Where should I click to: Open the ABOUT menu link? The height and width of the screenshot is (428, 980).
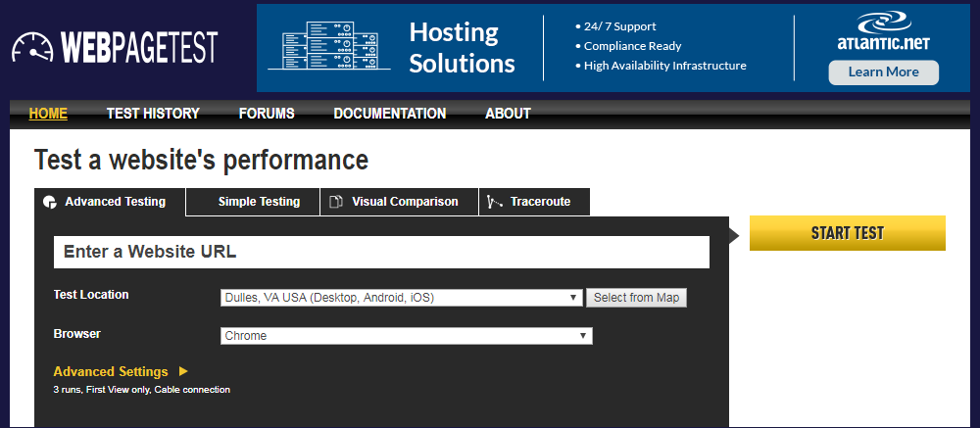(x=508, y=114)
